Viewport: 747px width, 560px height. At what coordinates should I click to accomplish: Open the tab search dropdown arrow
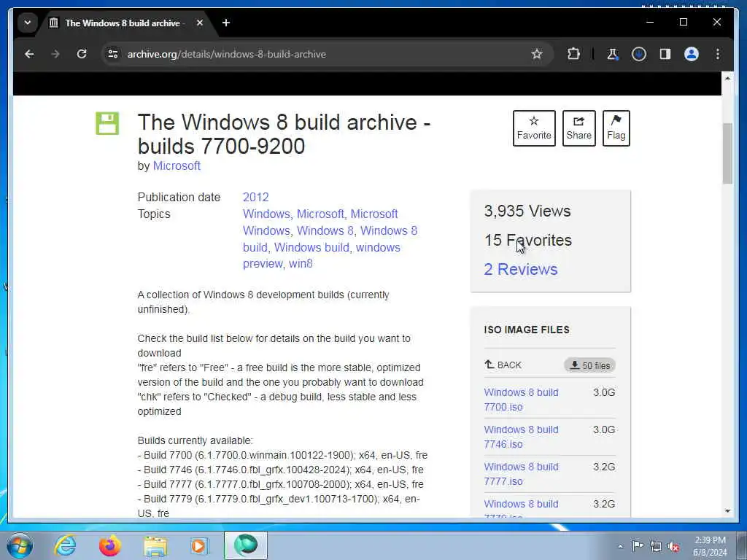28,23
